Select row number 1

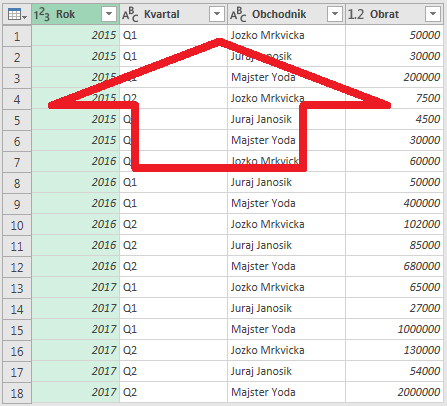tap(17, 36)
